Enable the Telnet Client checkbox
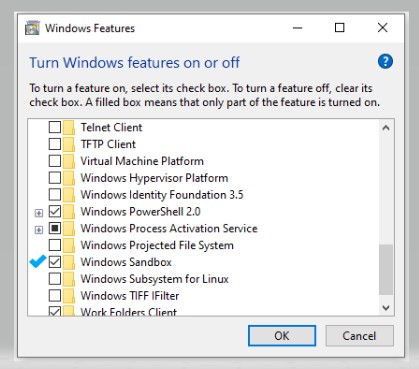 55,127
